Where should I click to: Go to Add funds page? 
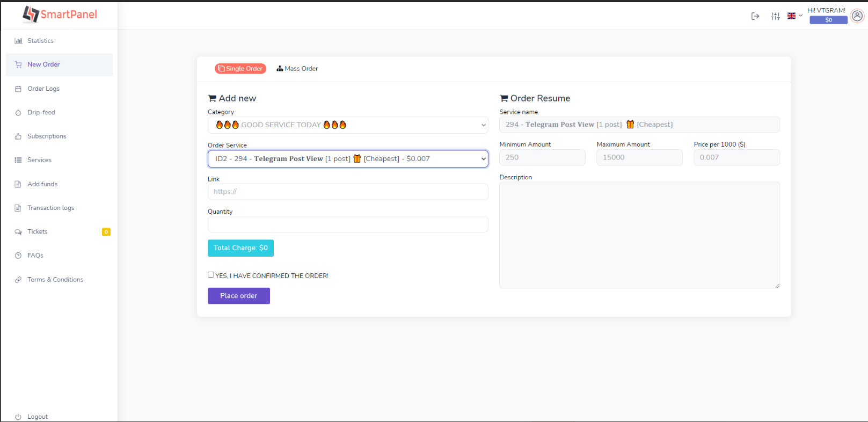[42, 184]
